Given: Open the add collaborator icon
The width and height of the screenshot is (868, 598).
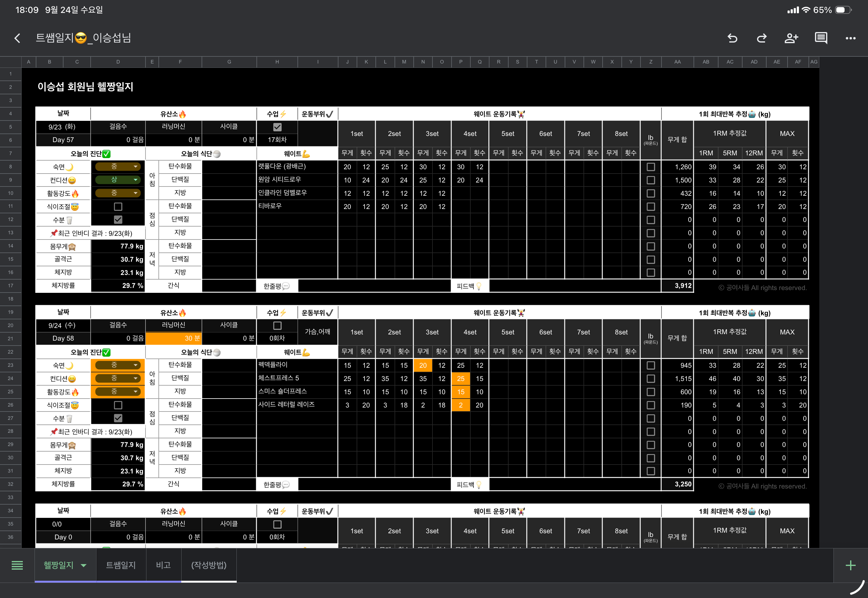Looking at the screenshot, I should point(791,38).
